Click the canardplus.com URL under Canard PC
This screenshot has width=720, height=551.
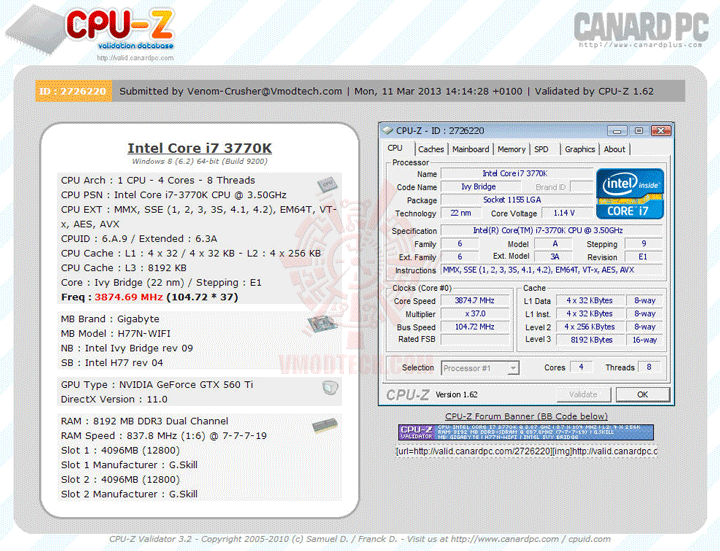[640, 45]
